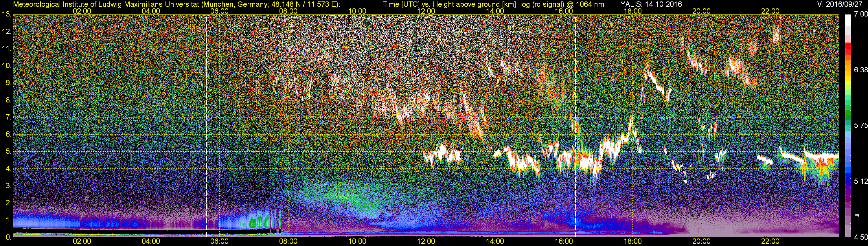The height and width of the screenshot is (246, 868).
Task: Click the colorbar value 6.38
Action: [x=861, y=70]
